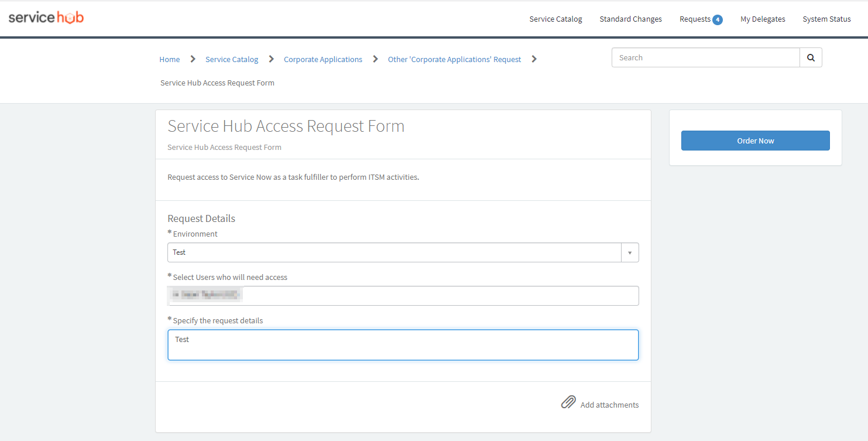The width and height of the screenshot is (868, 441).
Task: Click the description 'Request access to Service Now' text
Action: pyautogui.click(x=293, y=177)
